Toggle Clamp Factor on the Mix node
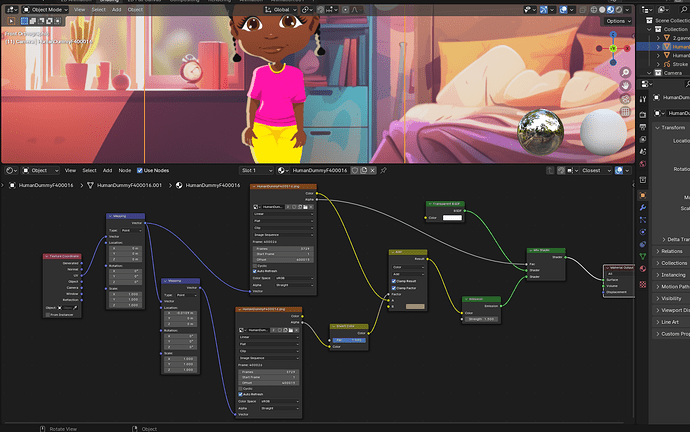 pyautogui.click(x=394, y=288)
